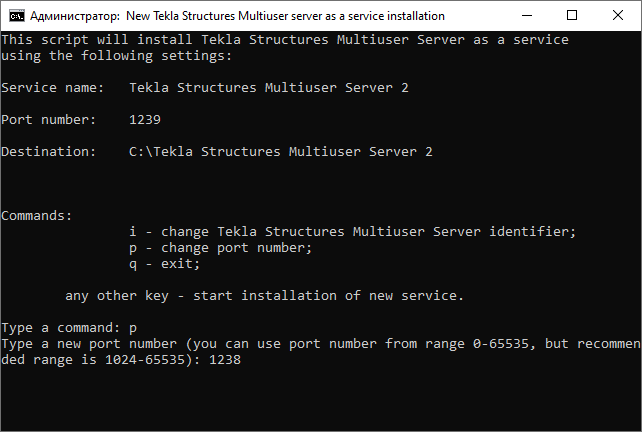
Task: Click the 'Service name:' label
Action: [x=52, y=88]
